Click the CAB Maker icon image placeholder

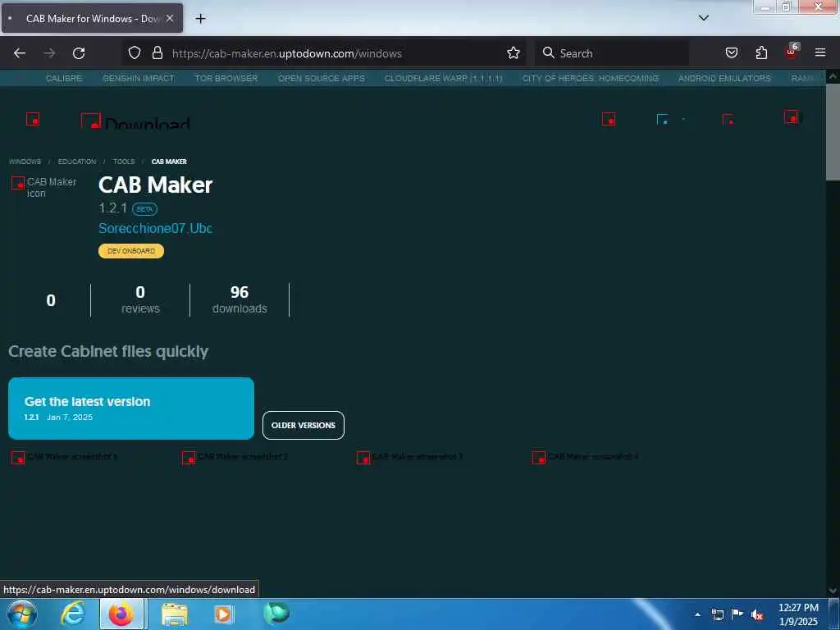(x=44, y=187)
